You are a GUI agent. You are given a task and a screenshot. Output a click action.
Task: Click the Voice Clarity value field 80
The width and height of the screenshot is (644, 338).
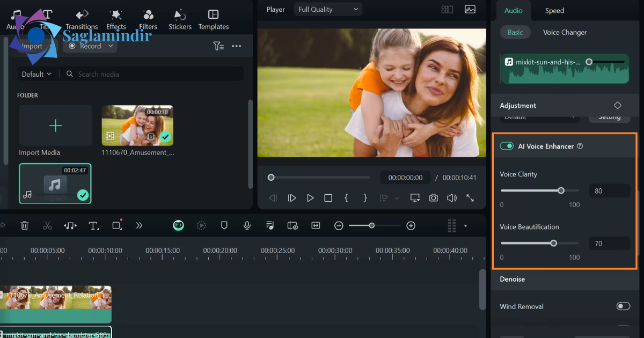pyautogui.click(x=609, y=191)
